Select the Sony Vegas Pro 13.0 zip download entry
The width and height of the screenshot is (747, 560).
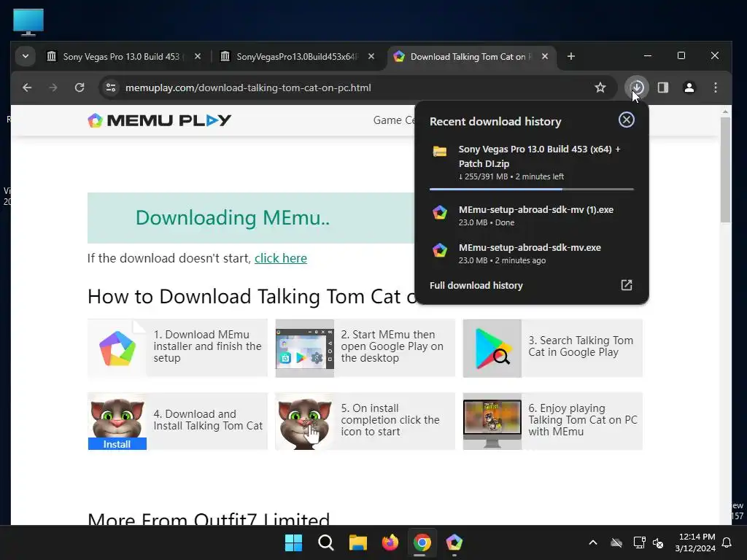532,163
